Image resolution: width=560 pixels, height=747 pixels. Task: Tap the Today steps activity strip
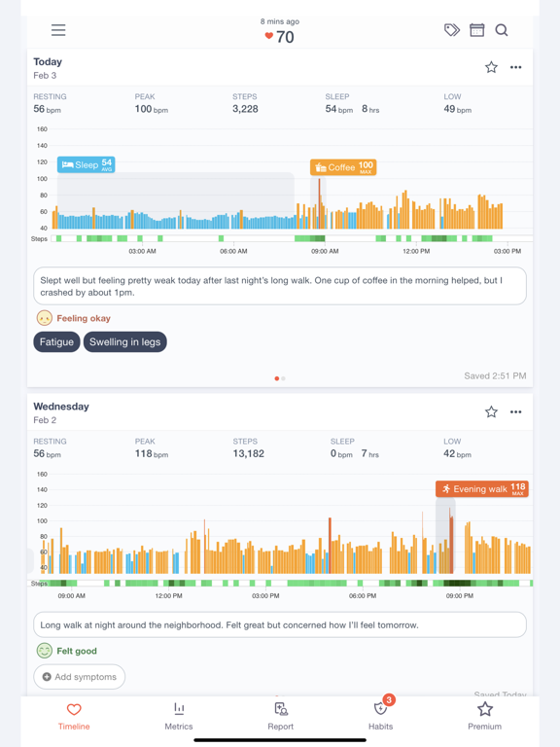292,238
